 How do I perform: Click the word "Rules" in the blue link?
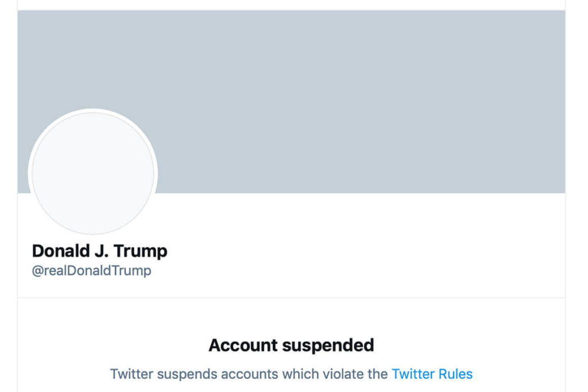pos(455,374)
